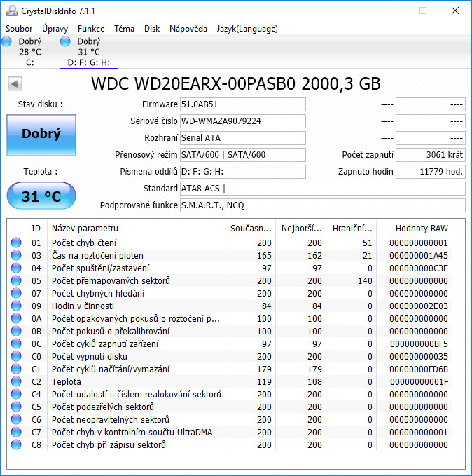Click the Hodnoty RAW column header
The image size is (472, 476).
pyautogui.click(x=415, y=229)
